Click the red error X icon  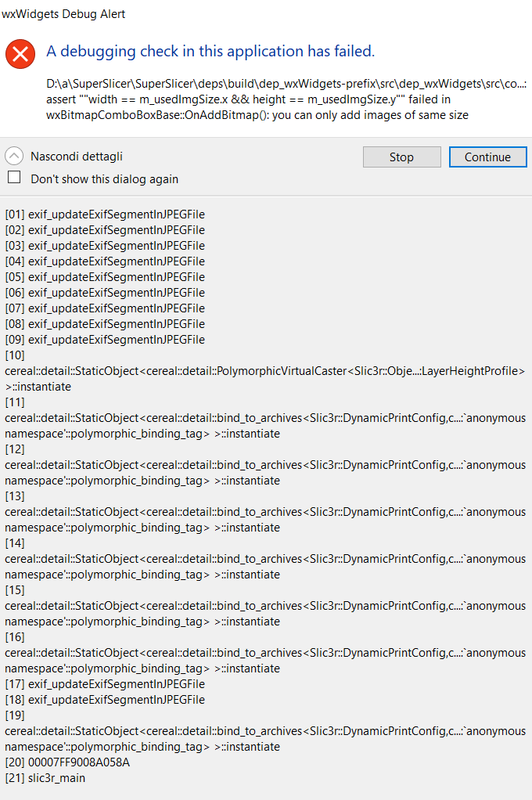pyautogui.click(x=20, y=53)
